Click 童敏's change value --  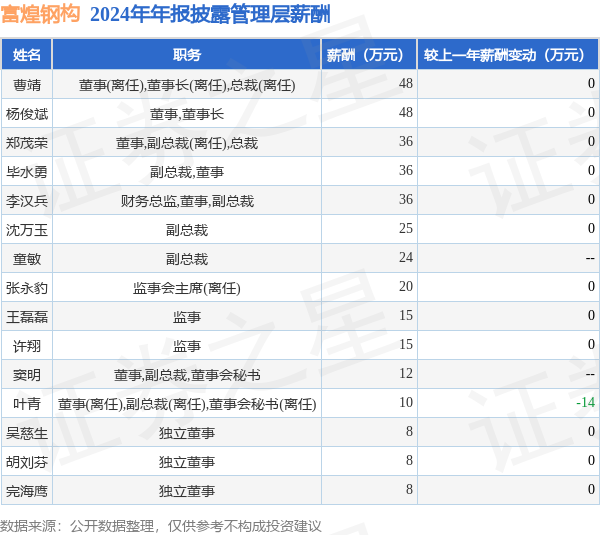(590, 259)
